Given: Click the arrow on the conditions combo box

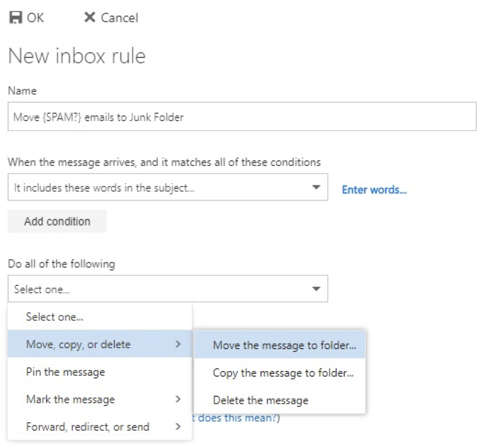Looking at the screenshot, I should [x=315, y=188].
